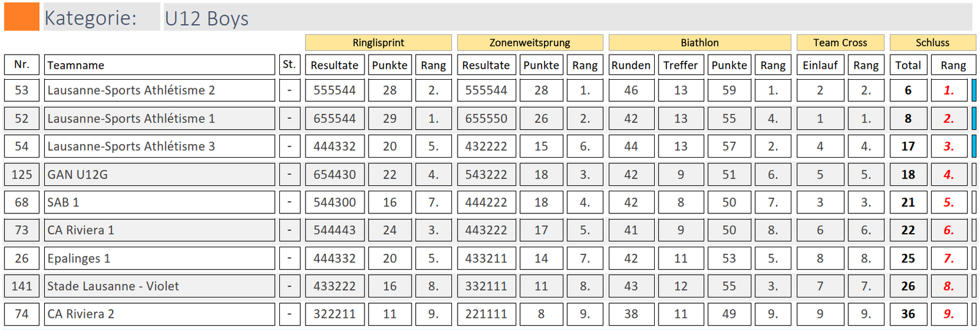Select team number 125 cell
Screen dimensions: 980x330
click(x=21, y=175)
